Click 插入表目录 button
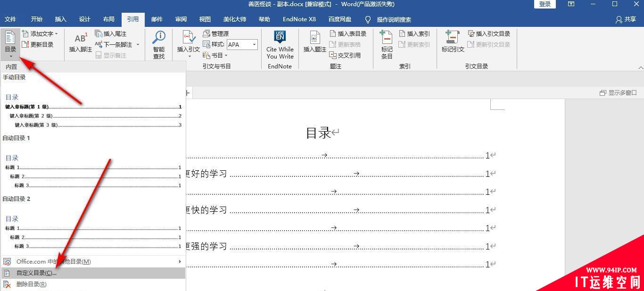 348,33
